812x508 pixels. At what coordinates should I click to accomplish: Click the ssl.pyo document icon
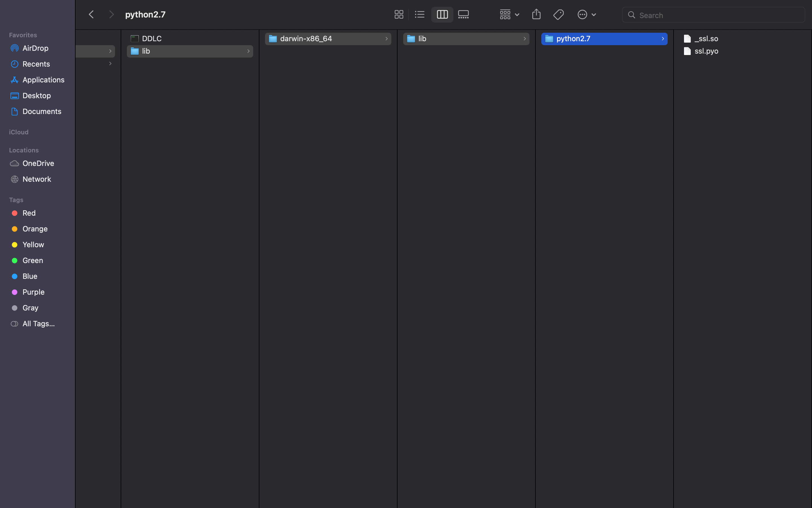(x=687, y=51)
